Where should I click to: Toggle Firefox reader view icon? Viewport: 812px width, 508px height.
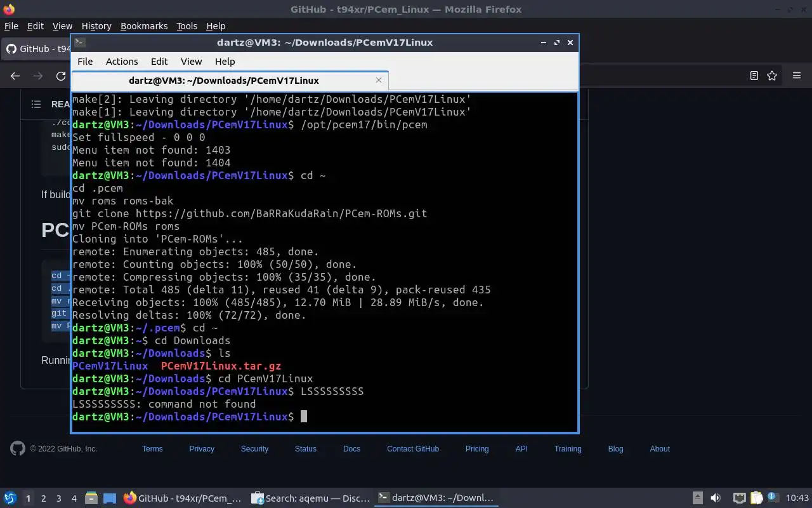[x=754, y=76]
